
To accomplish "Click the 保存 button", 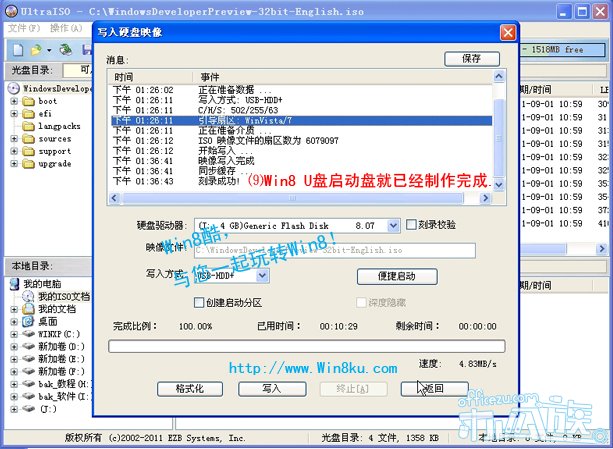I will click(x=472, y=59).
